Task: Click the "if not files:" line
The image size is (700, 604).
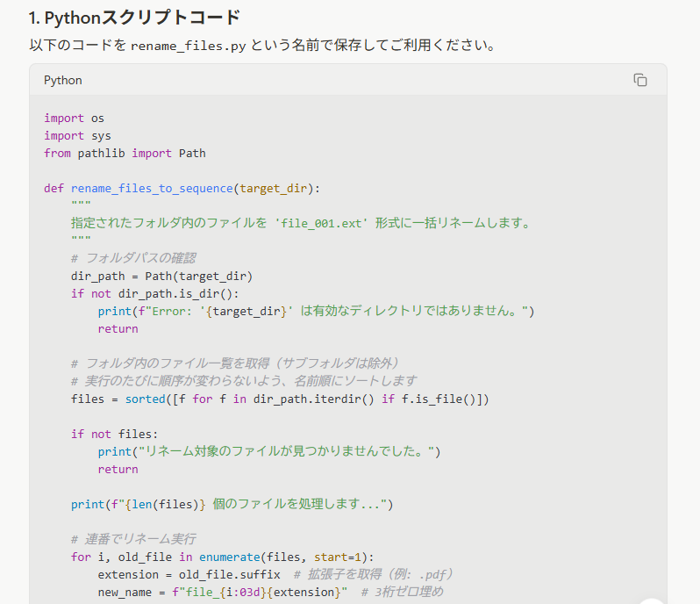Action: (114, 434)
